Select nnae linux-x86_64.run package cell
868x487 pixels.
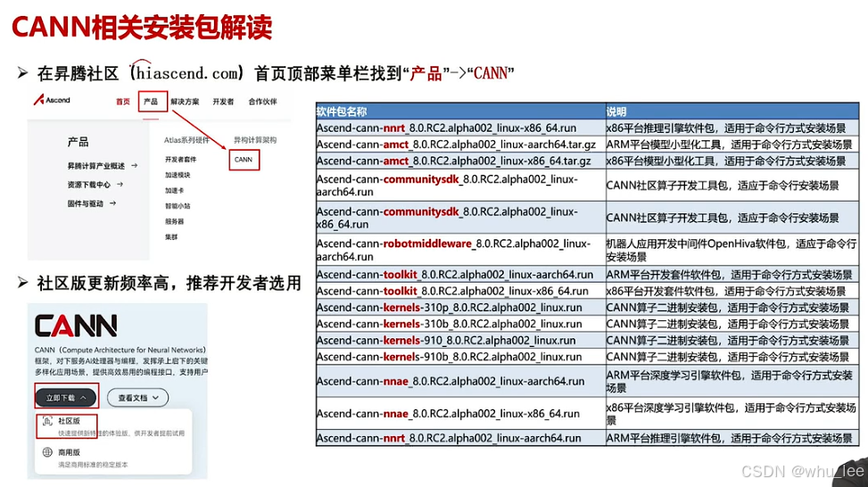coord(460,413)
